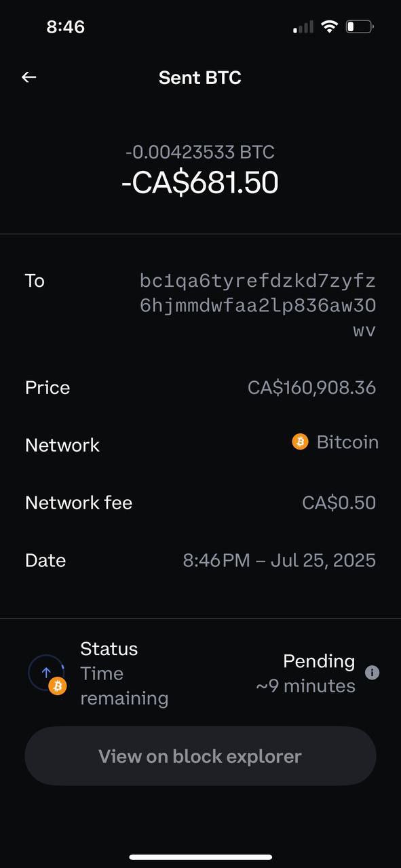Tap the ~9 minutes time remaining
Image resolution: width=401 pixels, height=868 pixels.
[306, 686]
